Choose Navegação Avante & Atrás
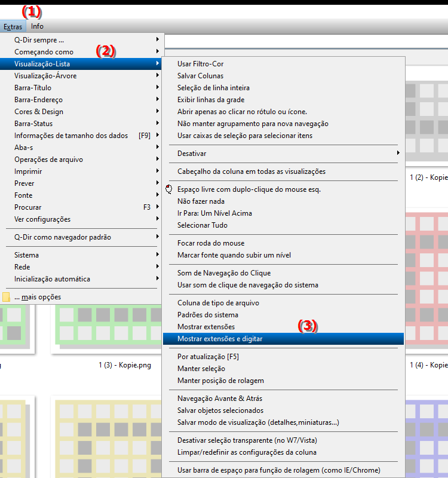This screenshot has height=478, width=448. [219, 399]
